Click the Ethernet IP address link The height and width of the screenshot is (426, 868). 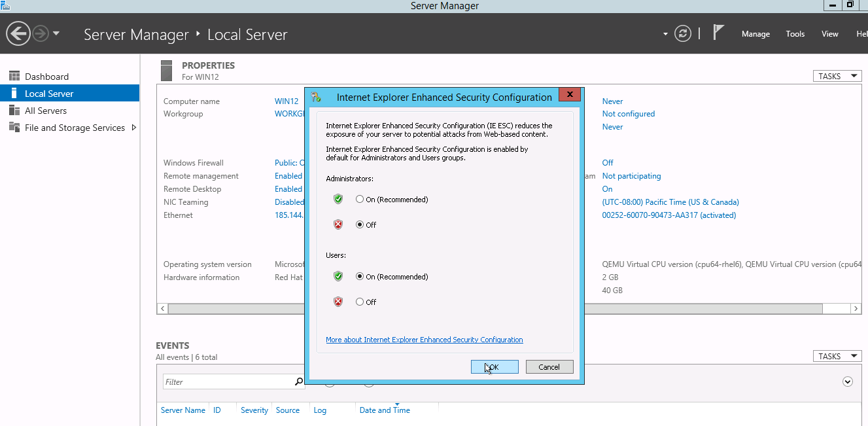[290, 215]
